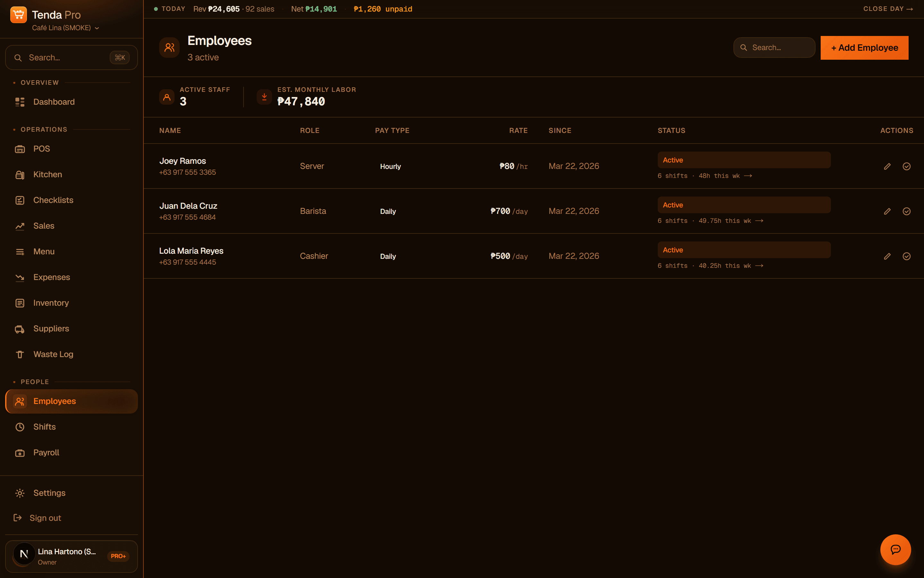Open the chat support bubble

tap(895, 550)
